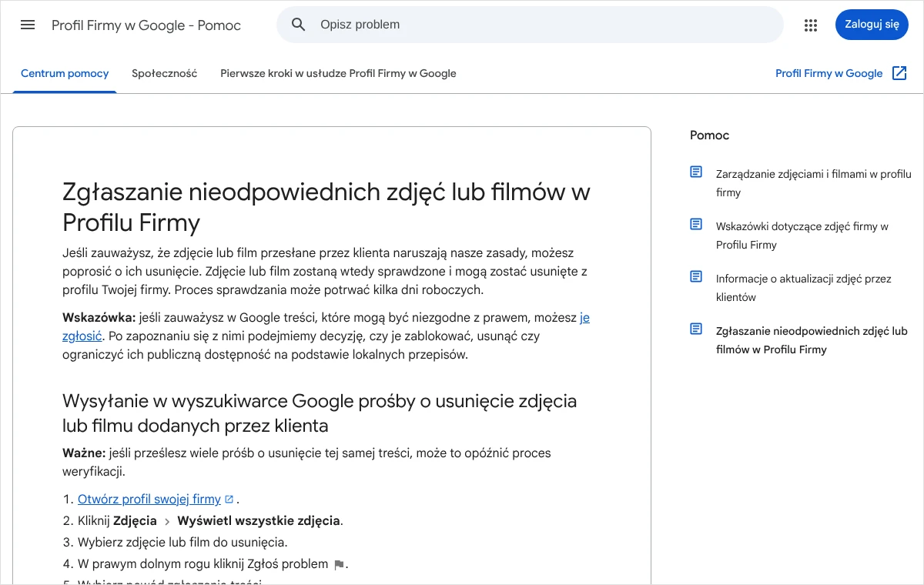
Task: Open Informacje o aktualizacji zdjęć przez klientów
Action: pyautogui.click(x=803, y=288)
